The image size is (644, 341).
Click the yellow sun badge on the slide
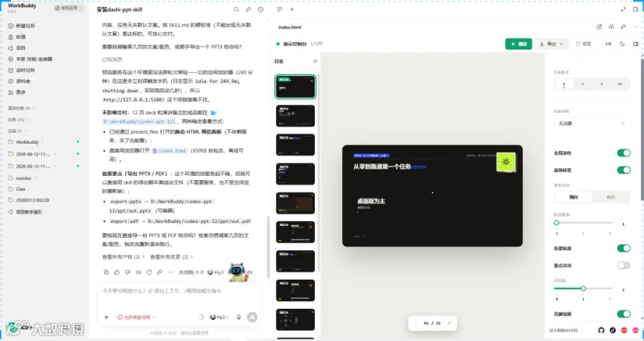click(x=506, y=162)
